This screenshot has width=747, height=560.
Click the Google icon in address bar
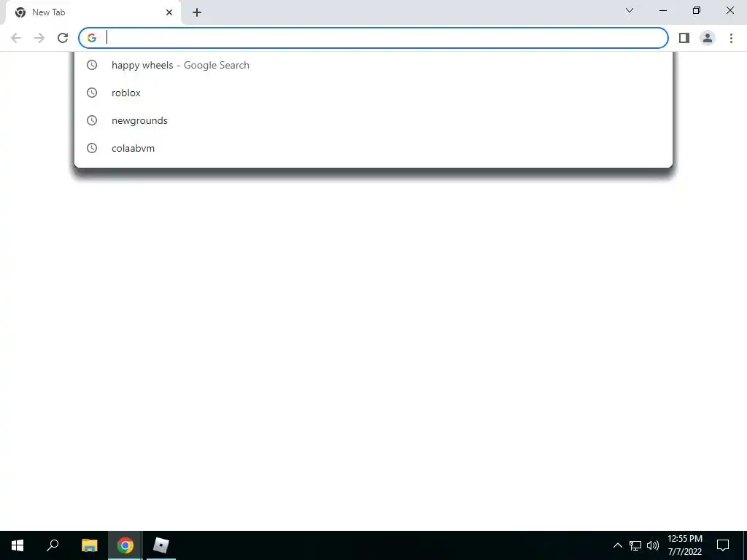tap(92, 38)
